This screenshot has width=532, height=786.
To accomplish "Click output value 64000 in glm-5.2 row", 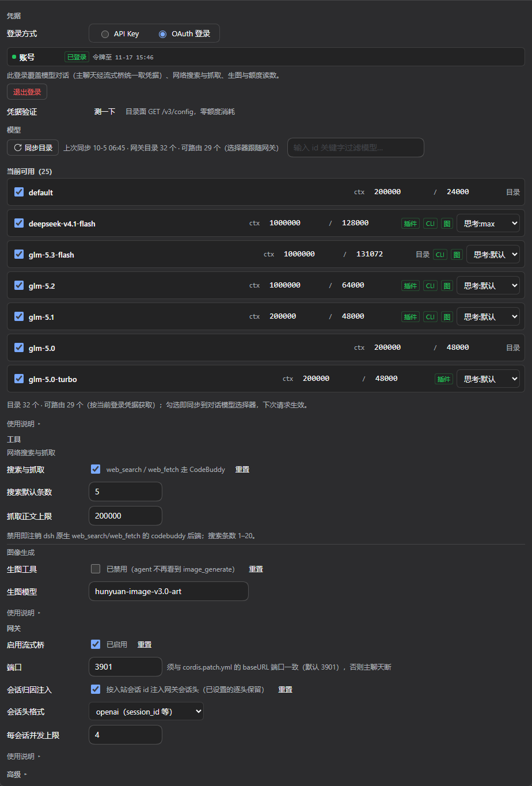I will click(353, 285).
